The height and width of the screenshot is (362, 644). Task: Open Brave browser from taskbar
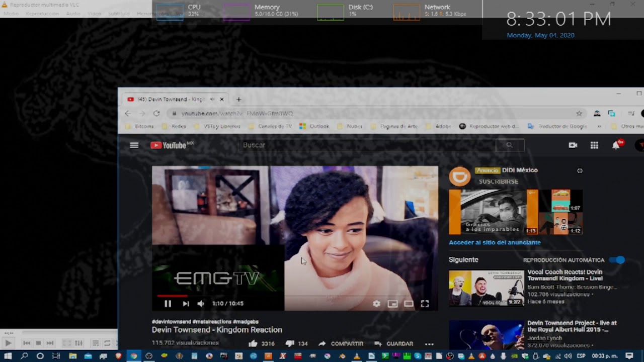(119, 356)
